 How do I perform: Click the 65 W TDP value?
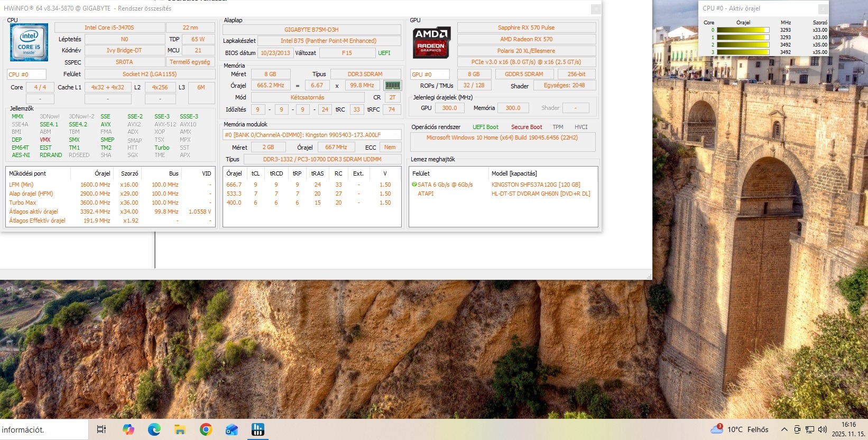click(198, 39)
